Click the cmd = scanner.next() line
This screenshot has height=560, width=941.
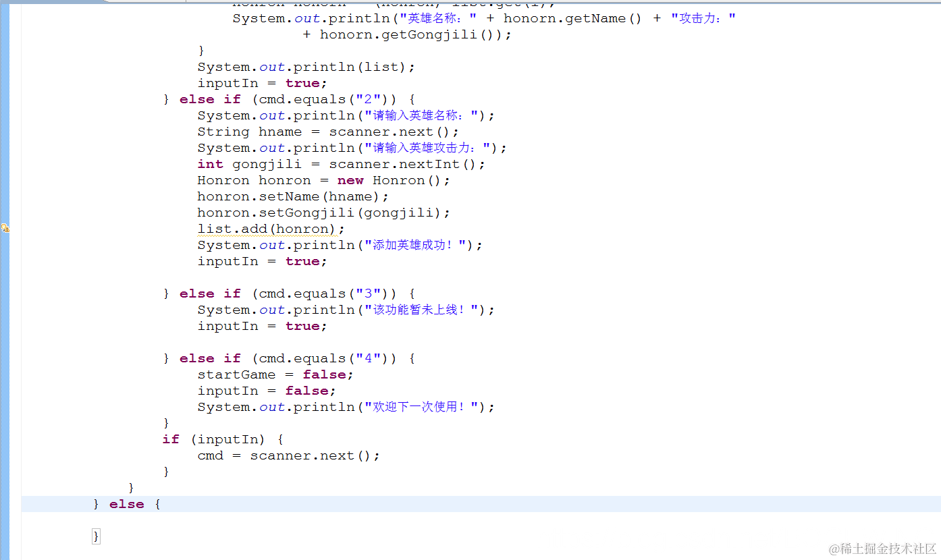288,455
